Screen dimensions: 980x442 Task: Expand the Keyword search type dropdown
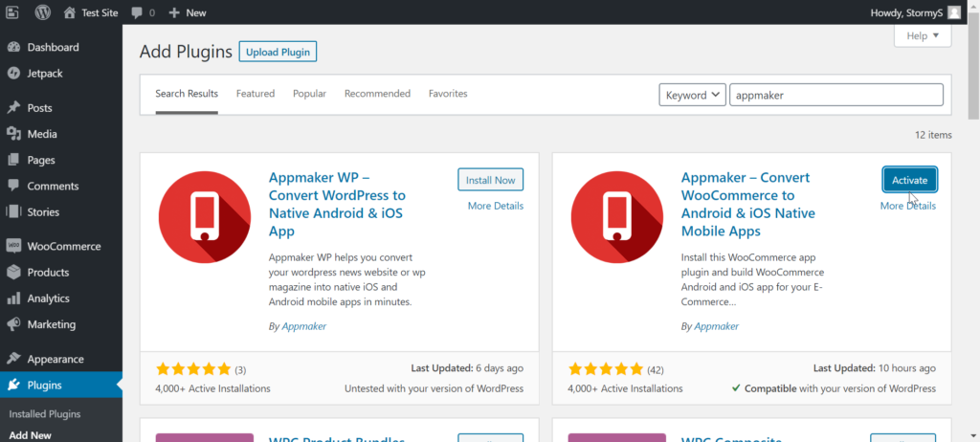point(691,95)
